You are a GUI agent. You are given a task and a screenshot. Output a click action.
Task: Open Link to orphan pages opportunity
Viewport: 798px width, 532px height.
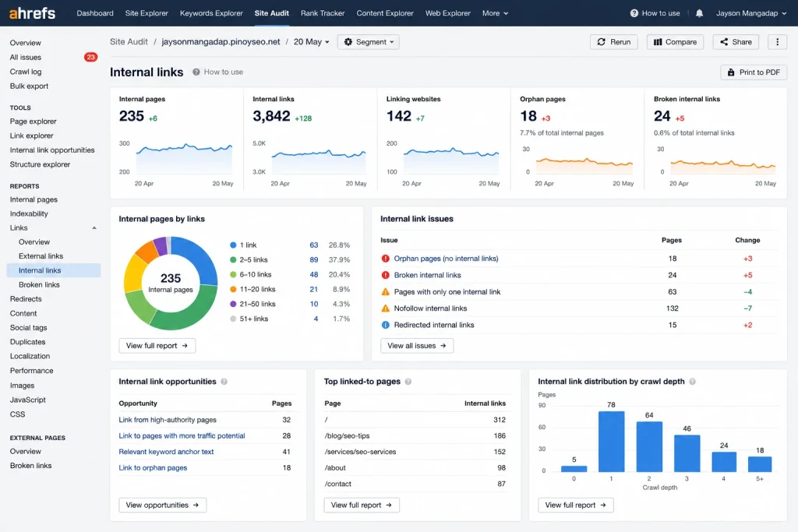pos(153,468)
